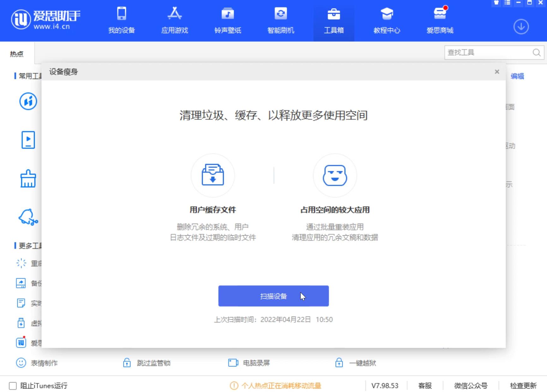Click the 编辑 link

(x=517, y=76)
